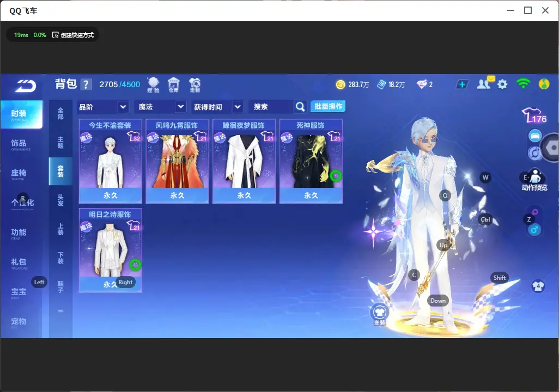This screenshot has width=559, height=392.
Task: Click the blue plus recharge button
Action: coord(462,84)
